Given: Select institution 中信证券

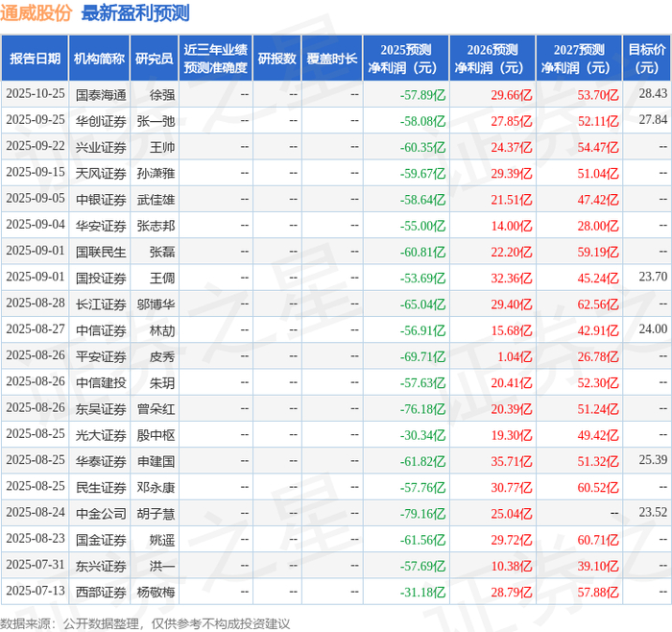Looking at the screenshot, I should [x=101, y=330].
